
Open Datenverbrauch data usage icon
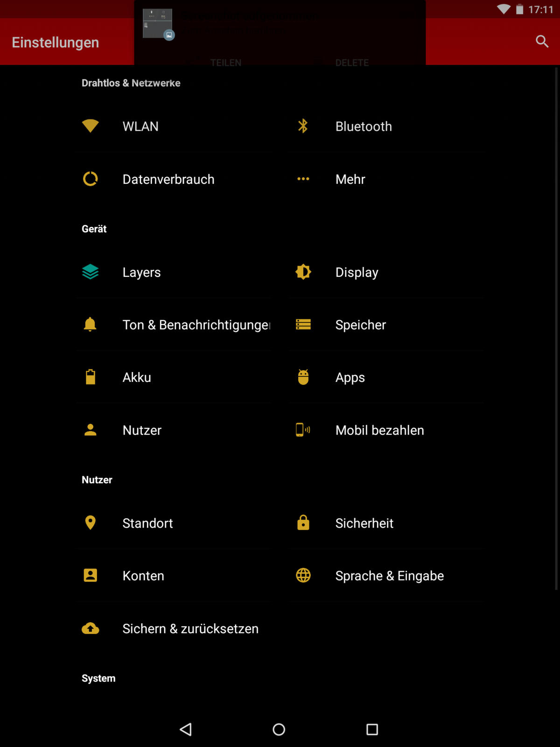point(90,179)
